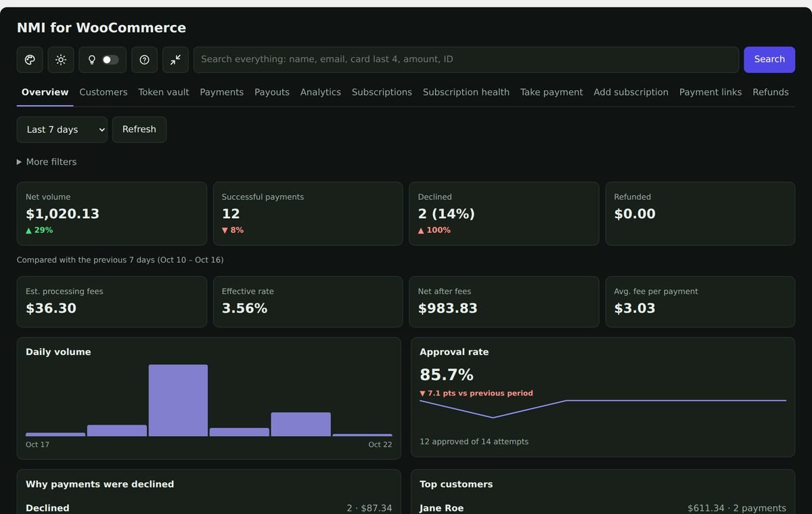Click the tallest bar in Daily volume chart

pyautogui.click(x=178, y=400)
